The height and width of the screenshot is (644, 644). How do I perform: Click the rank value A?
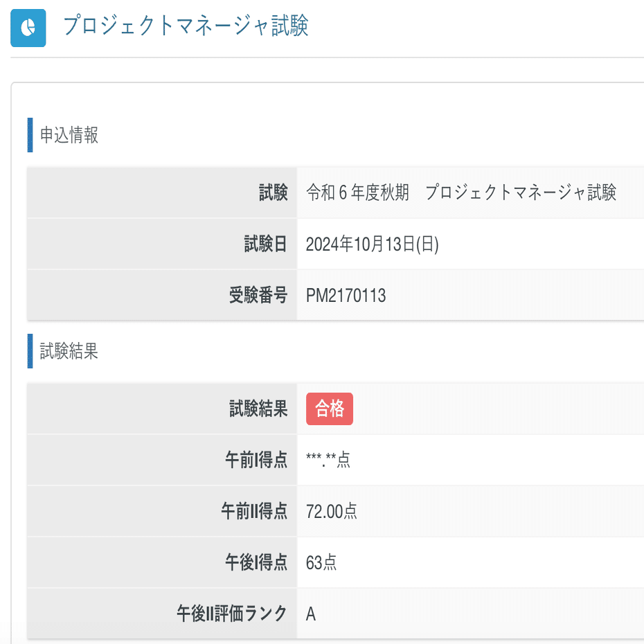click(311, 614)
